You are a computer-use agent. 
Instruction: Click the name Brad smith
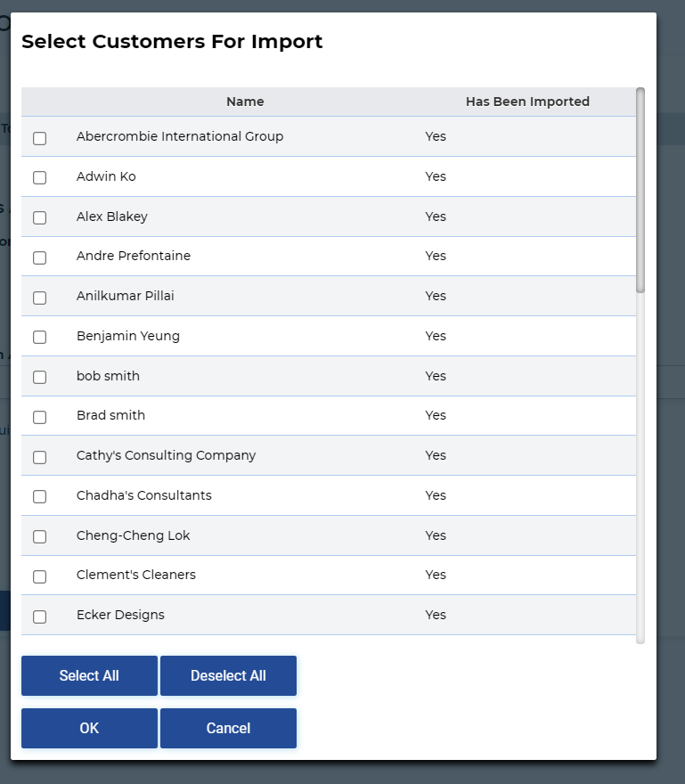point(111,415)
